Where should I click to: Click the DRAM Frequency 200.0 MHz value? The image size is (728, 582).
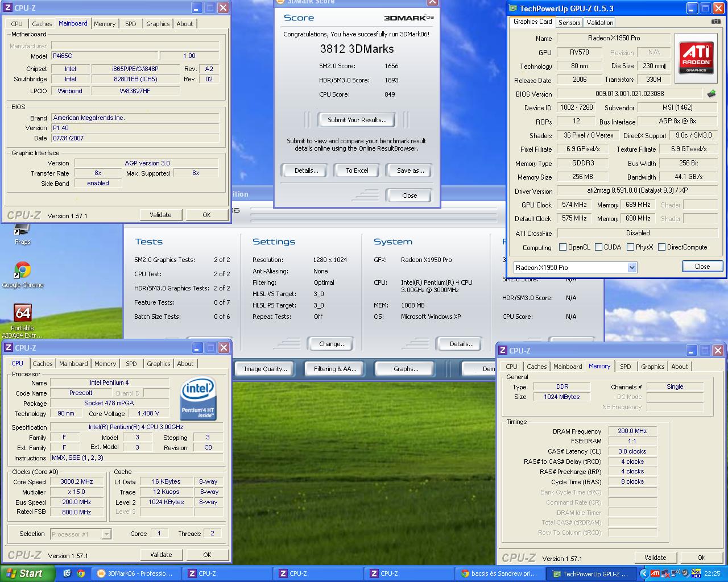(x=632, y=431)
